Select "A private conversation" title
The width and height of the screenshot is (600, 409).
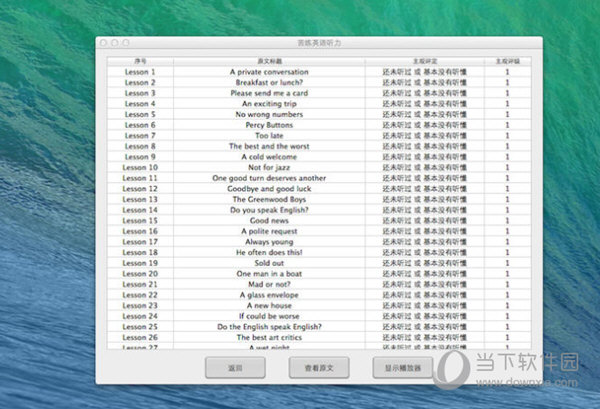pyautogui.click(x=269, y=72)
